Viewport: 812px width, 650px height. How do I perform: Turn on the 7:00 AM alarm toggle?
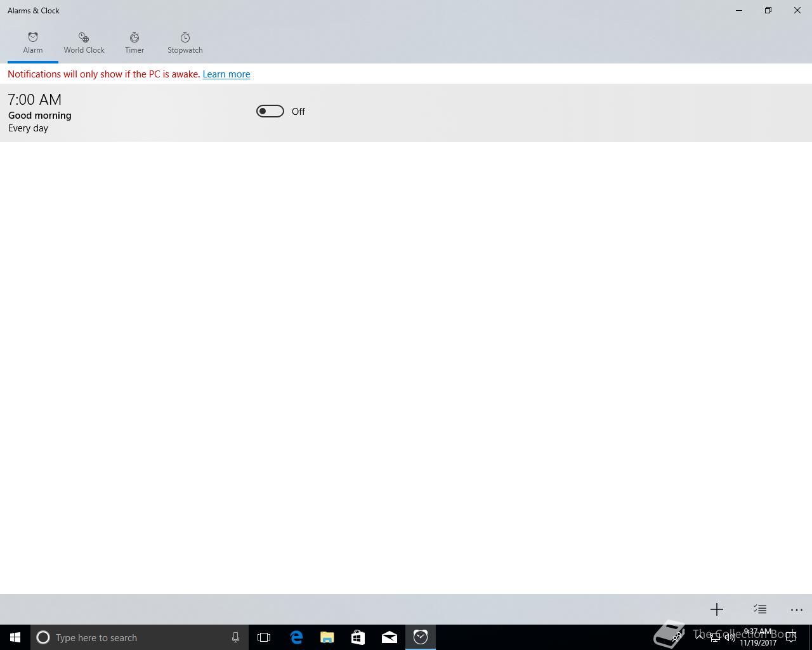270,111
